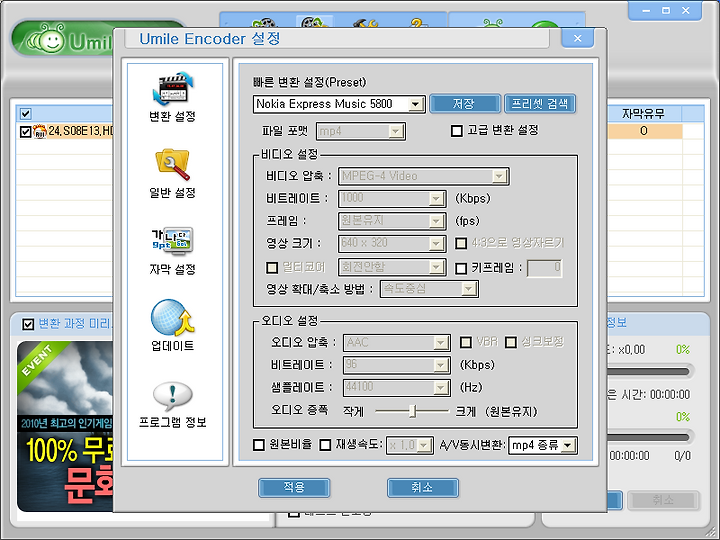
Task: Click 적용 apply button
Action: pyautogui.click(x=294, y=488)
